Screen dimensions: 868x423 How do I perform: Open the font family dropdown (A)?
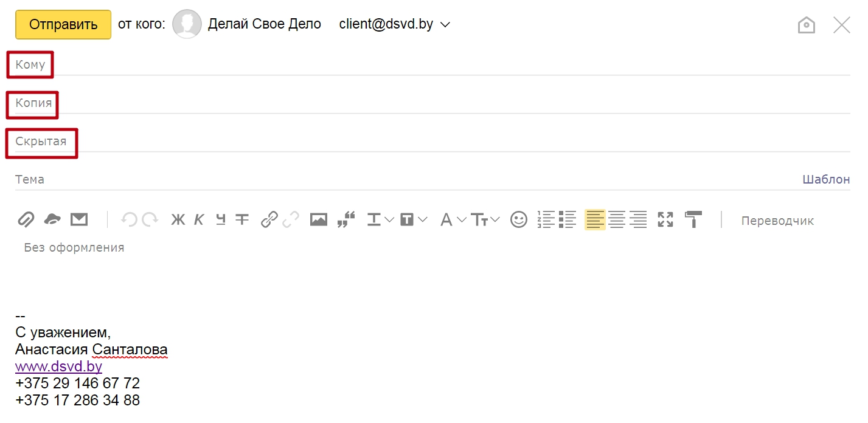(x=453, y=219)
